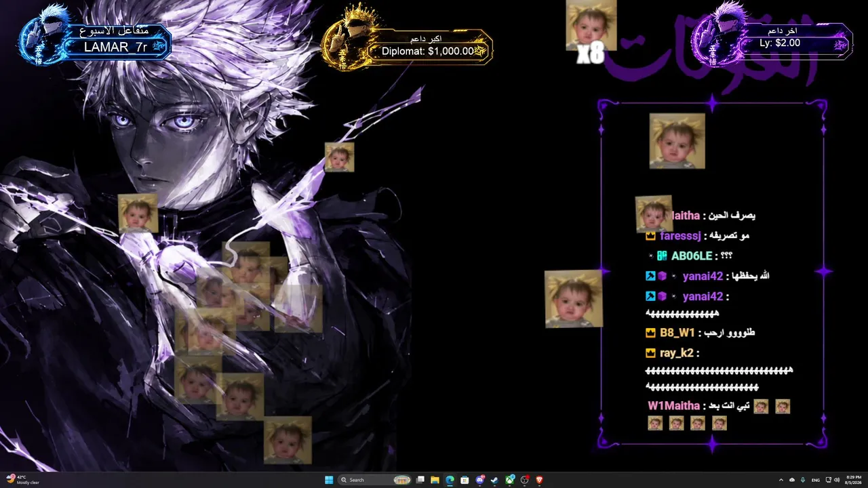
Task: Click the crown badge beside ray_k2
Action: pos(650,353)
